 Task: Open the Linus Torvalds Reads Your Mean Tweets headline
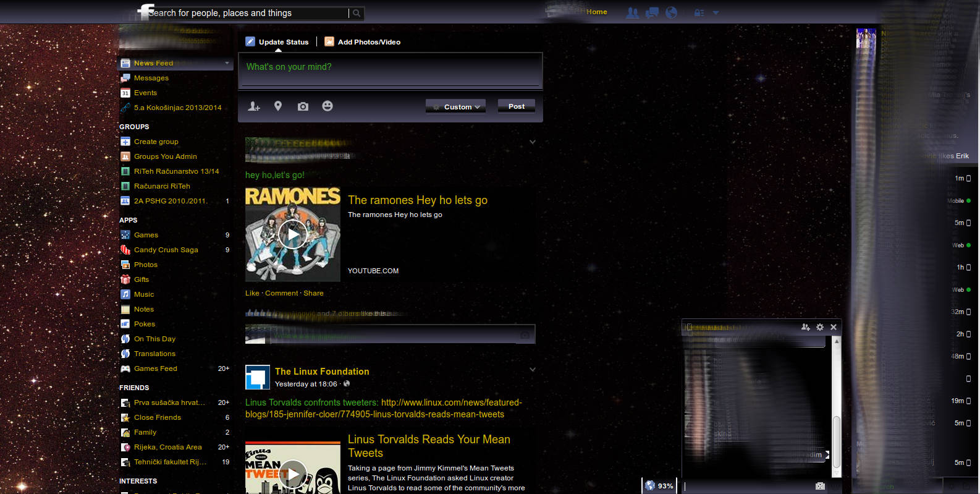click(x=429, y=446)
